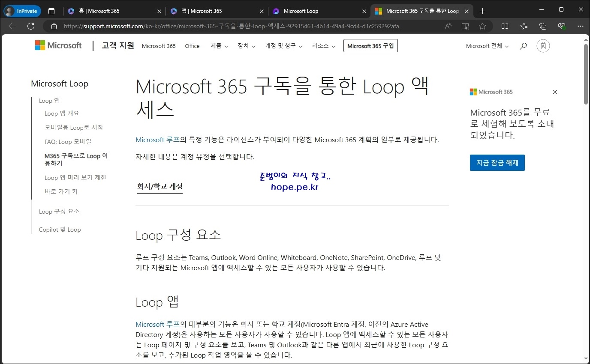Screen dimensions: 590x364
Task: Switch to the '홈 | Microsoft 365' tab
Action: coord(114,11)
